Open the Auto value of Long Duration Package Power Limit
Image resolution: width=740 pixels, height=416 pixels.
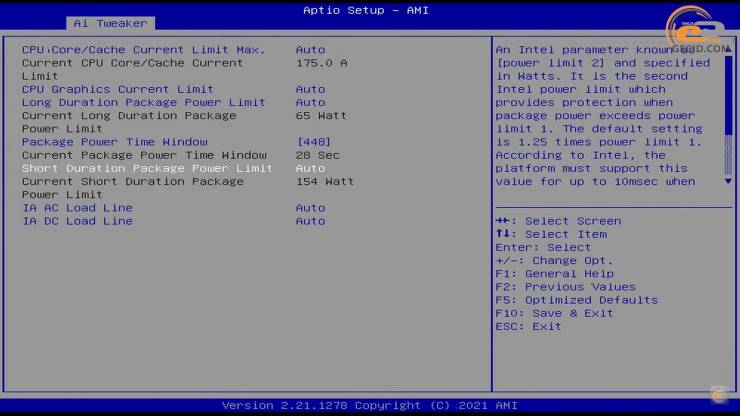click(x=310, y=102)
